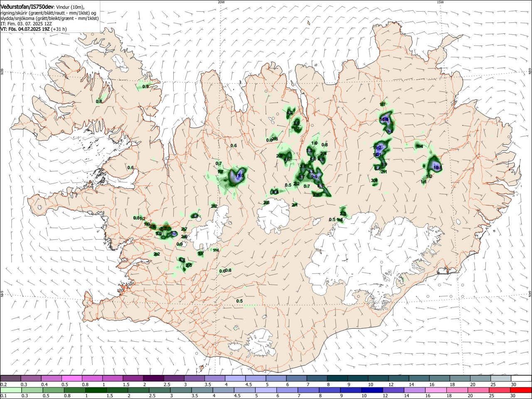Select the white 30 swatch in the upper legend row
This screenshot has width=532, height=399.
pyautogui.click(x=521, y=379)
